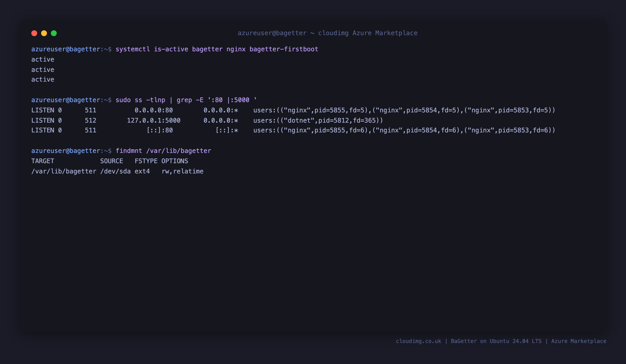
Task: Click the 'ext4' filesystem type value
Action: point(142,171)
